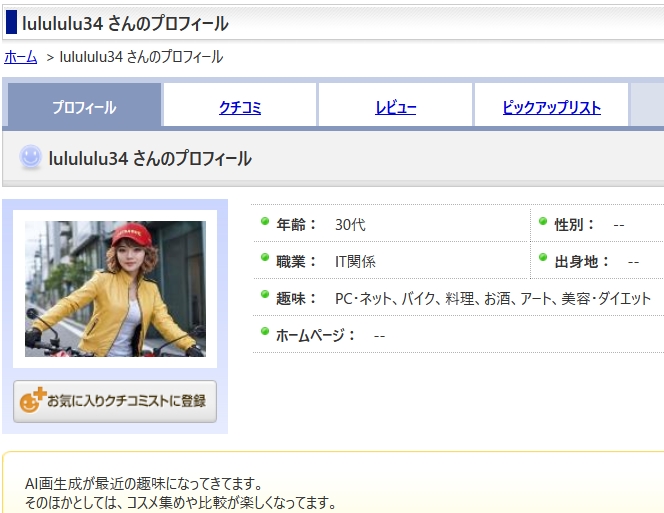Click the 趣味 list starting PC・ネット

click(x=492, y=299)
